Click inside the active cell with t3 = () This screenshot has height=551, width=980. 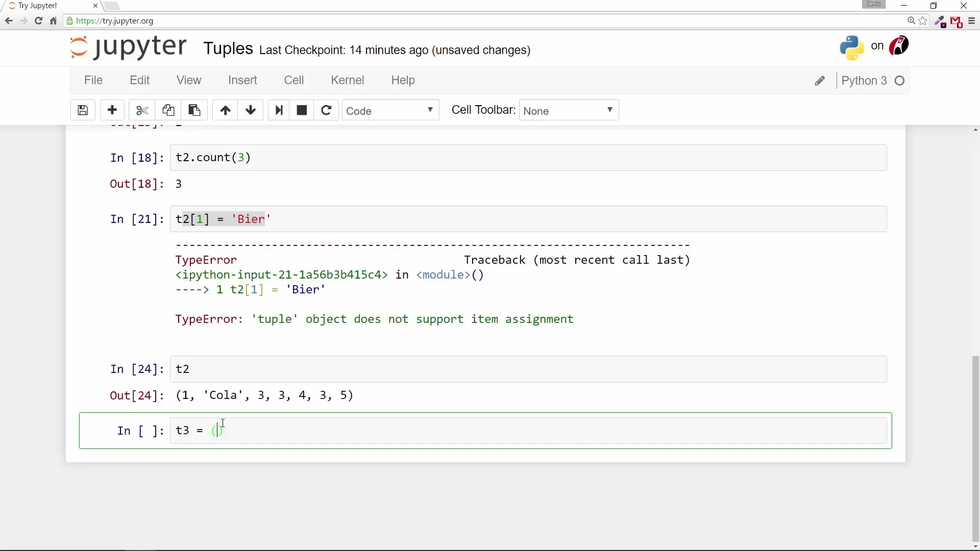(528, 431)
